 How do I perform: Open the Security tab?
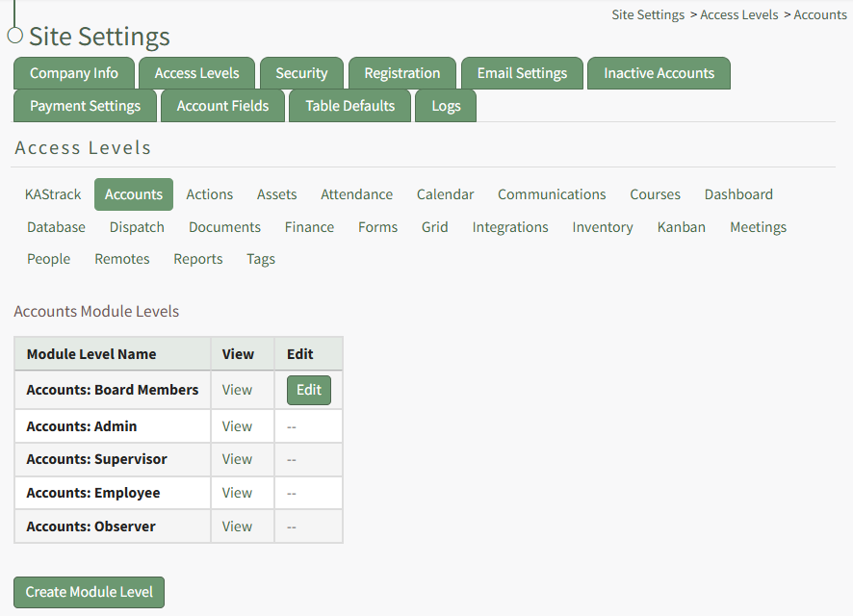tap(302, 73)
